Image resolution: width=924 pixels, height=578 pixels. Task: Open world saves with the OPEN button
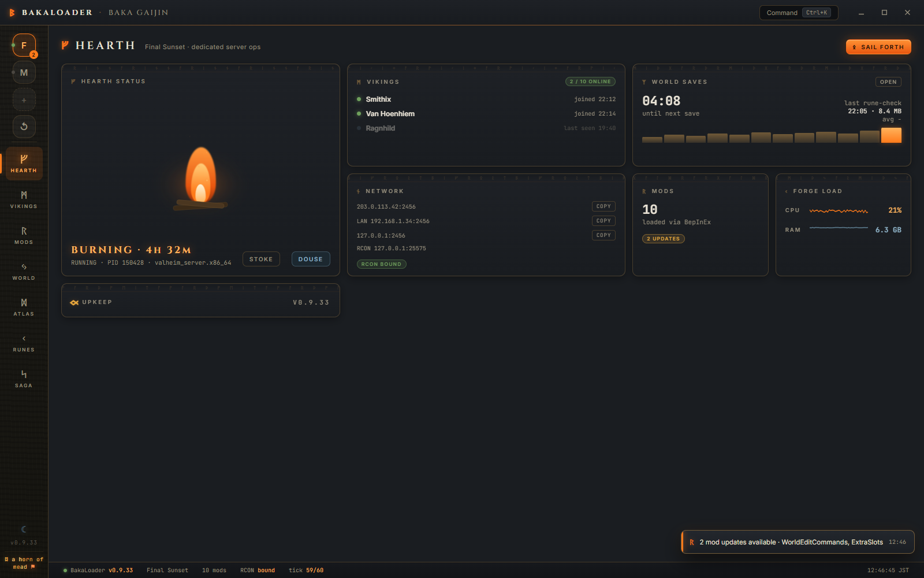888,82
